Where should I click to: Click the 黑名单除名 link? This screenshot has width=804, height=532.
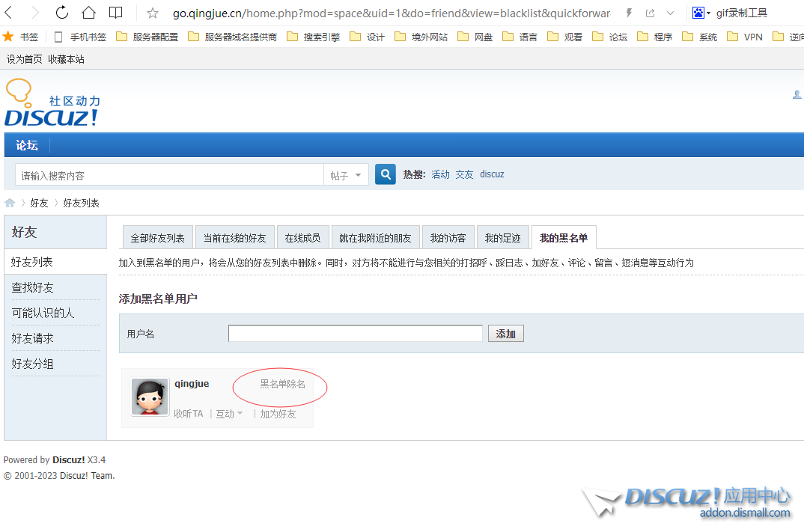pyautogui.click(x=282, y=384)
